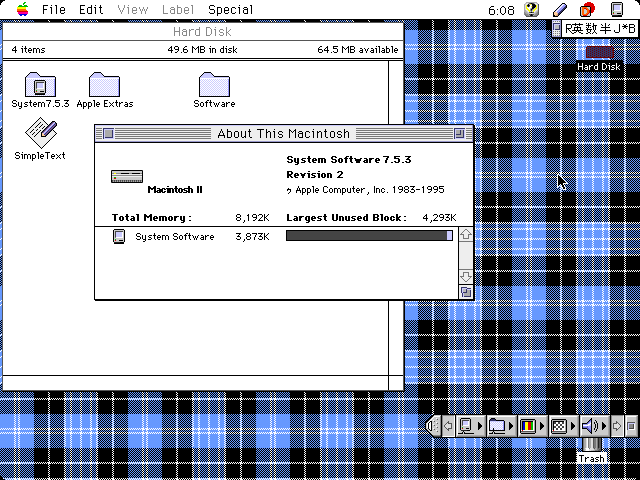This screenshot has height=480, width=640.
Task: Click the 'Revision 2' text
Action: pos(315,175)
